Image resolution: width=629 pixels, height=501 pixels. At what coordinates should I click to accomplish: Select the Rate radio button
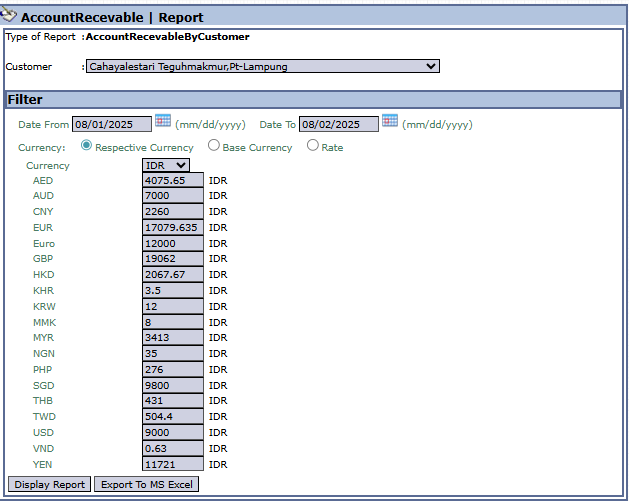(x=313, y=146)
